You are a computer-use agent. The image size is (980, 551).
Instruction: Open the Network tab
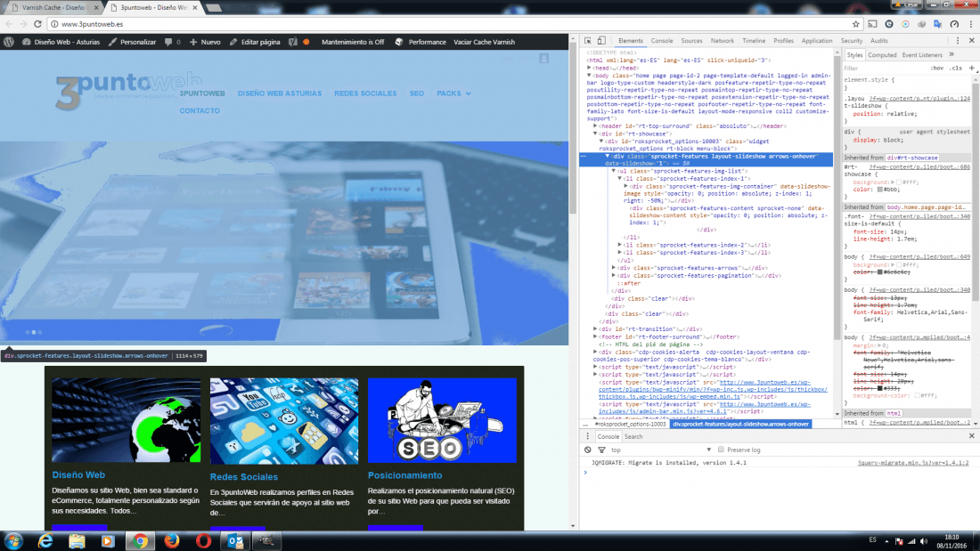722,41
